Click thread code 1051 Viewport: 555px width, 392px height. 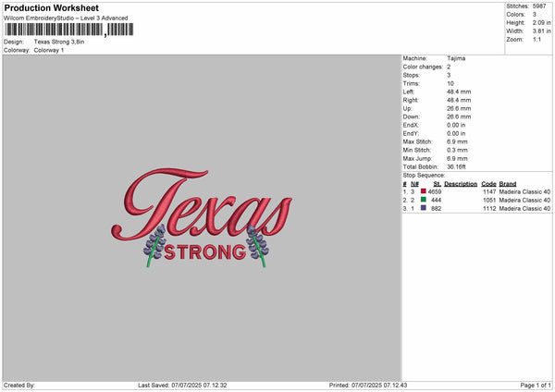(x=489, y=201)
